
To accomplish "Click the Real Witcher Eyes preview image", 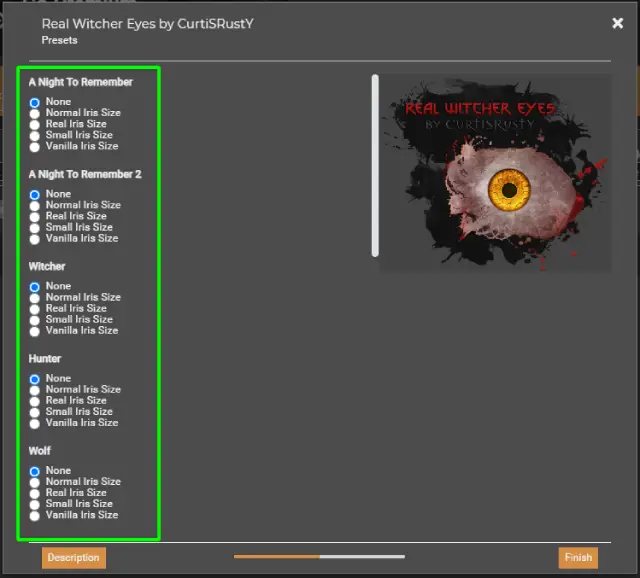I will pos(496,172).
